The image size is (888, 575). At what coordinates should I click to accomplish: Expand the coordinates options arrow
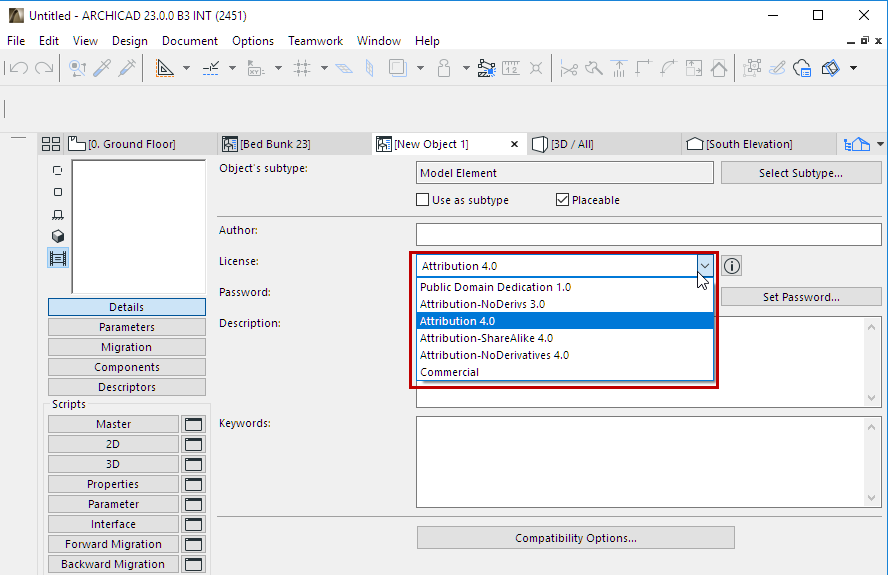tap(278, 68)
